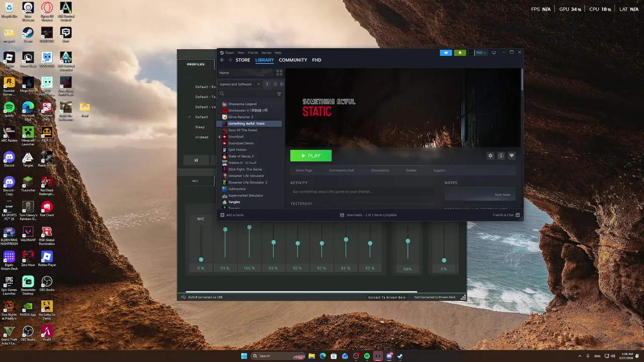
Task: Open Steam icon in the taskbar
Action: pos(400,356)
